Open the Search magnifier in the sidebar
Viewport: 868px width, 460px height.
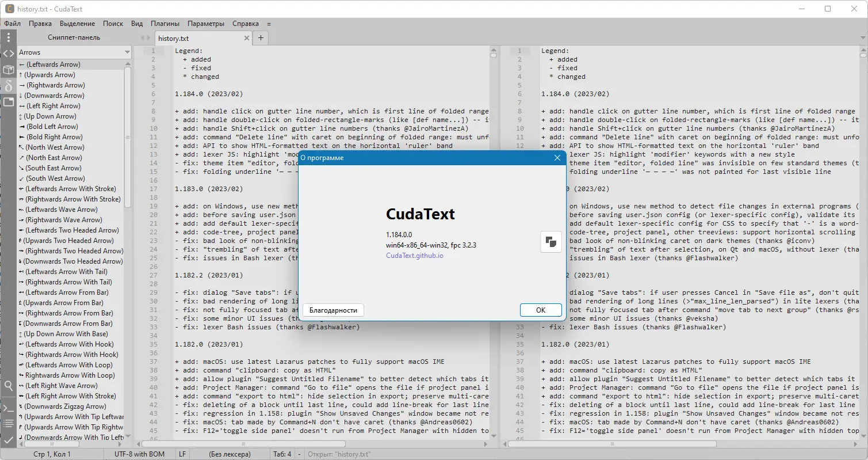click(8, 386)
